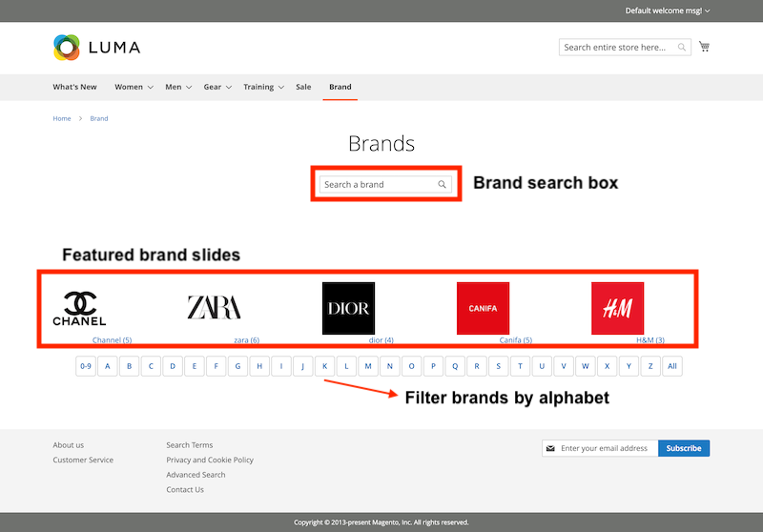Click the Luma logo icon
Image resolution: width=763 pixels, height=532 pixels.
[67, 47]
